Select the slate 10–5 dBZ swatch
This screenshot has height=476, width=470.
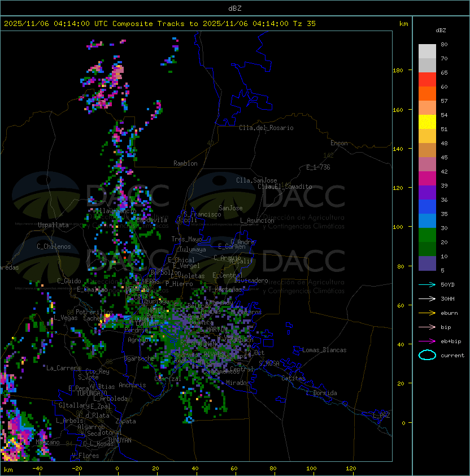tap(427, 263)
